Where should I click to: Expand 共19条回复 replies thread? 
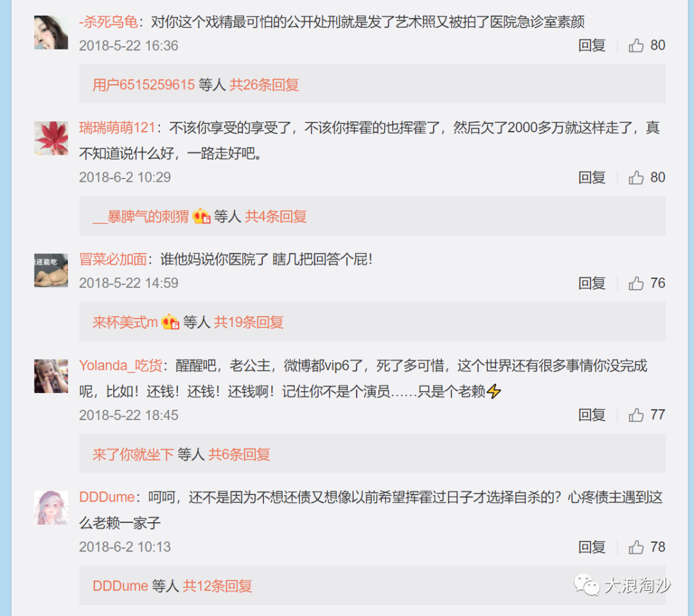click(249, 322)
